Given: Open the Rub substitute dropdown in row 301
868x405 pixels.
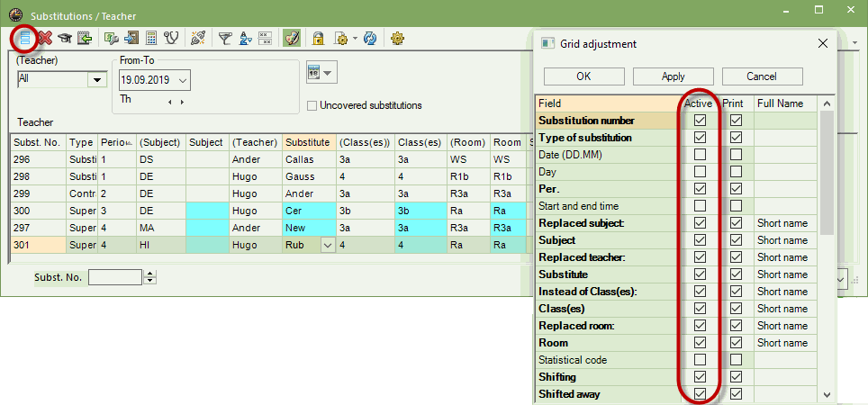Looking at the screenshot, I should pyautogui.click(x=329, y=245).
